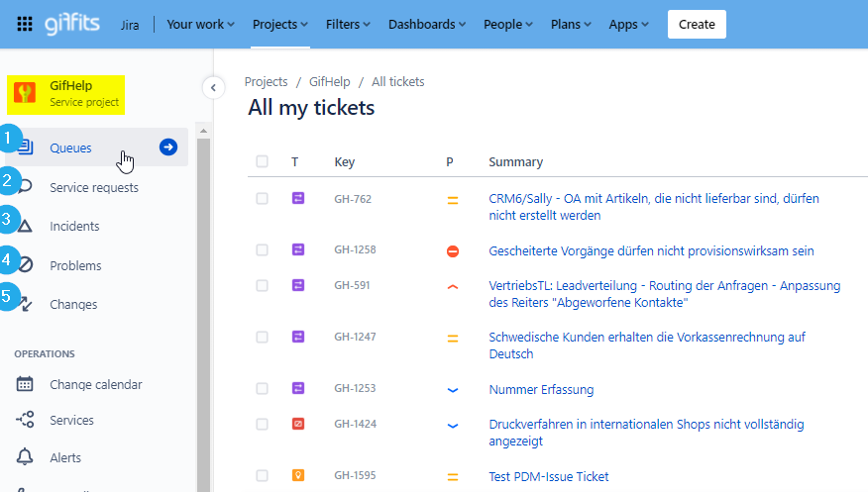Screen dimensions: 868x492
Task: Select Incidents in the sidebar
Action: [x=74, y=226]
